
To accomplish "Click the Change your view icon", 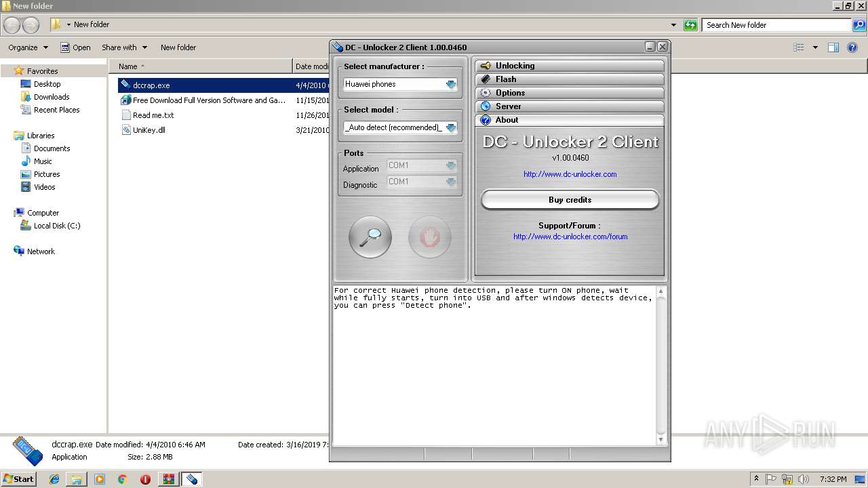I will 799,47.
